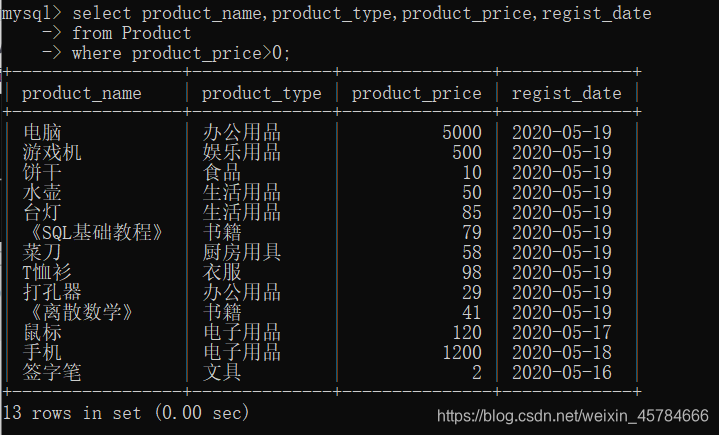Click the price value 500 for 游戏机
Screen dimensions: 719x435
467,153
